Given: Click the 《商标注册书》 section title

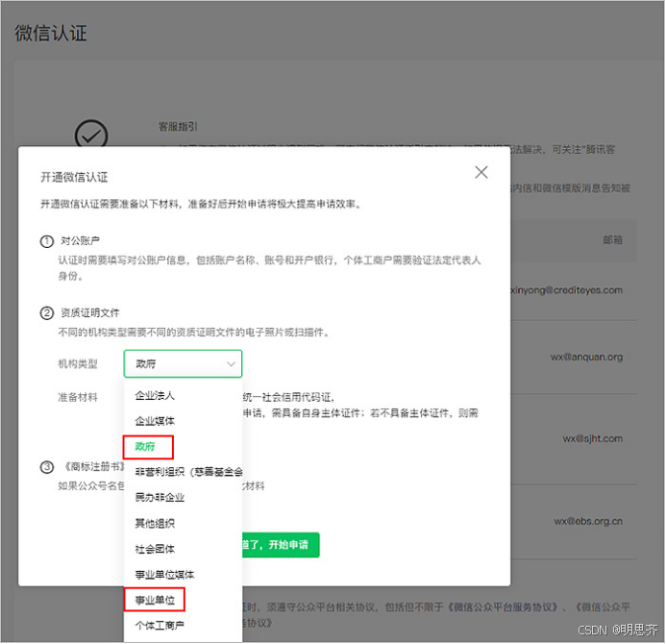Looking at the screenshot, I should tap(93, 467).
